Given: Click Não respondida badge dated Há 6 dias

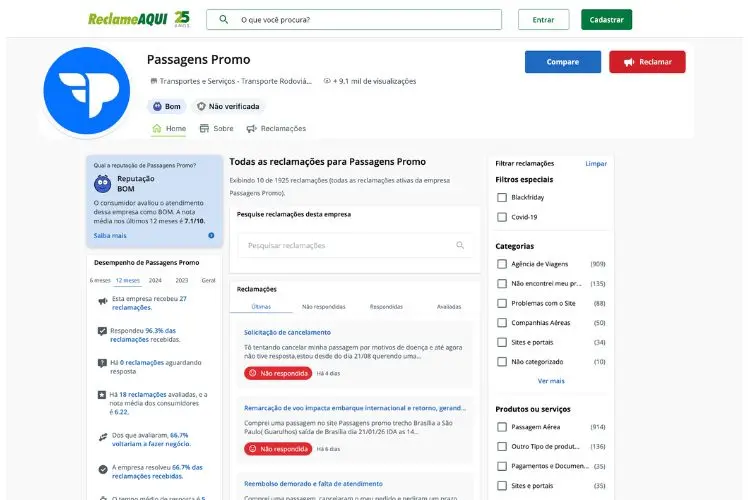Looking at the screenshot, I should click(278, 449).
